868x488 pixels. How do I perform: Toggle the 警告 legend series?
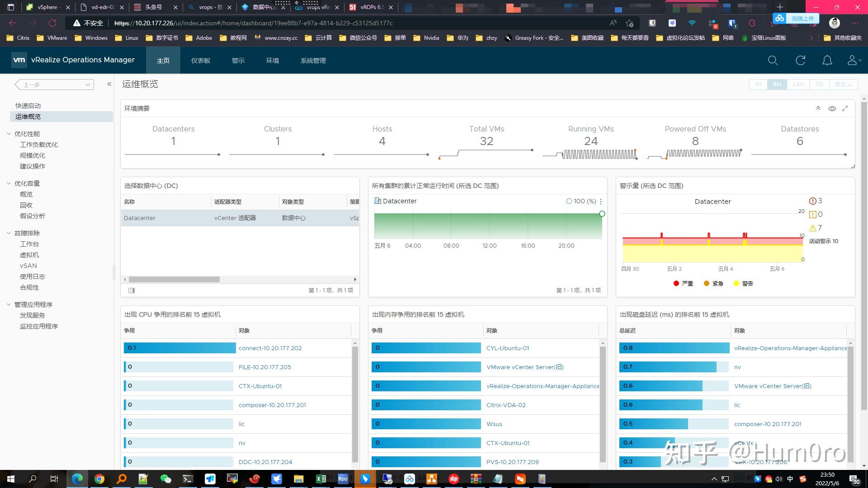tap(743, 284)
